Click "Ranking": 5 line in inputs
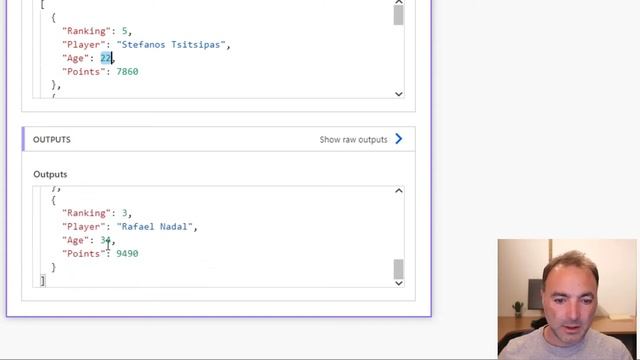 [x=97, y=31]
